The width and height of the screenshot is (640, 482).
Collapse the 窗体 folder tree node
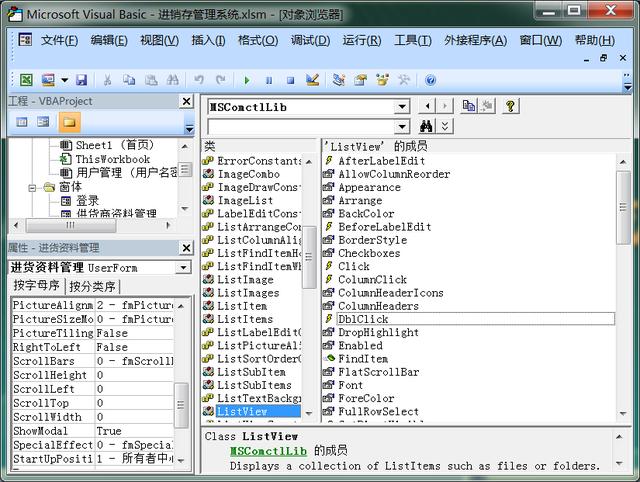(32, 188)
